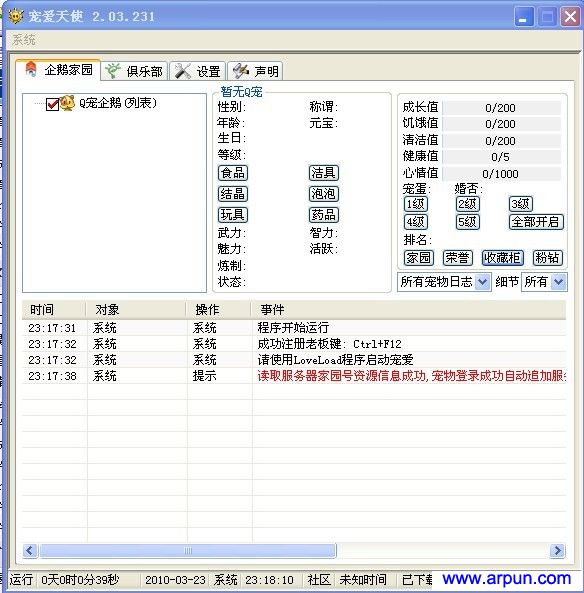Screen dimensions: 584x593
Task: Click the 2级 pet egg button
Action: click(468, 204)
